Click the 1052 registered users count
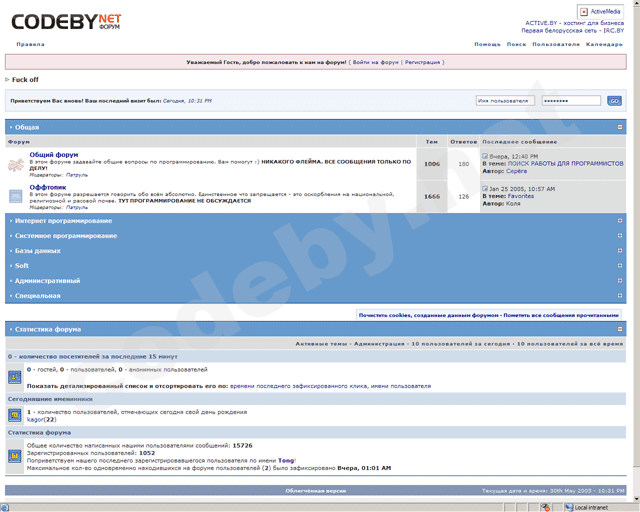Viewport: 640px width, 512px height. (147, 453)
